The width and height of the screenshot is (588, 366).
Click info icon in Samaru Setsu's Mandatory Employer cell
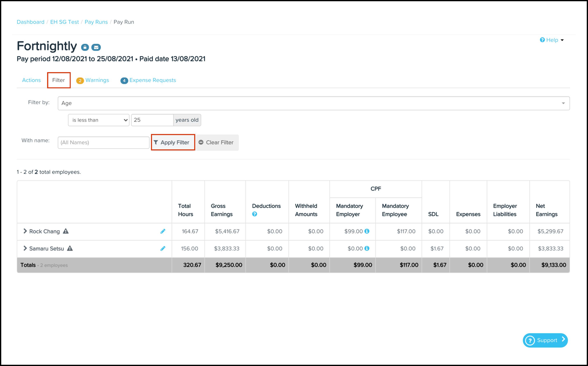[x=367, y=248]
